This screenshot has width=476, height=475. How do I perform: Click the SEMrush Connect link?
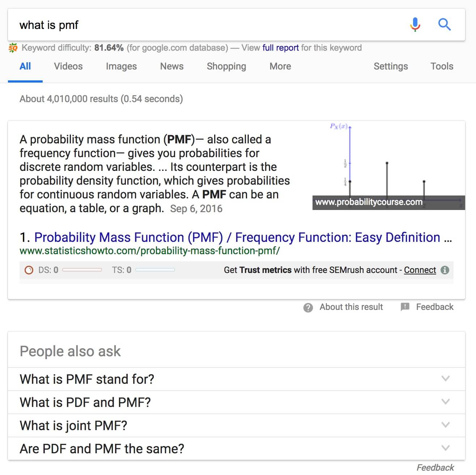420,270
